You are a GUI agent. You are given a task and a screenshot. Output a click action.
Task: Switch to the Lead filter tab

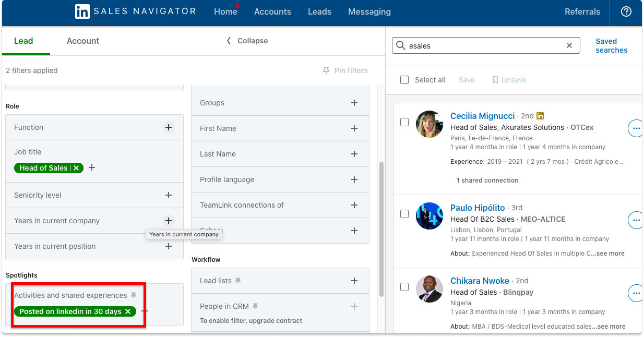click(23, 41)
